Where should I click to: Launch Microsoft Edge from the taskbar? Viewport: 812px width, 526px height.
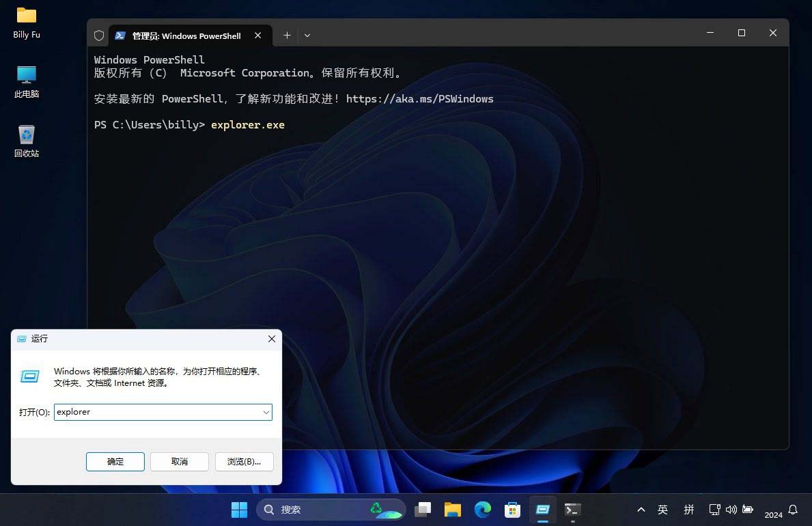pos(483,510)
